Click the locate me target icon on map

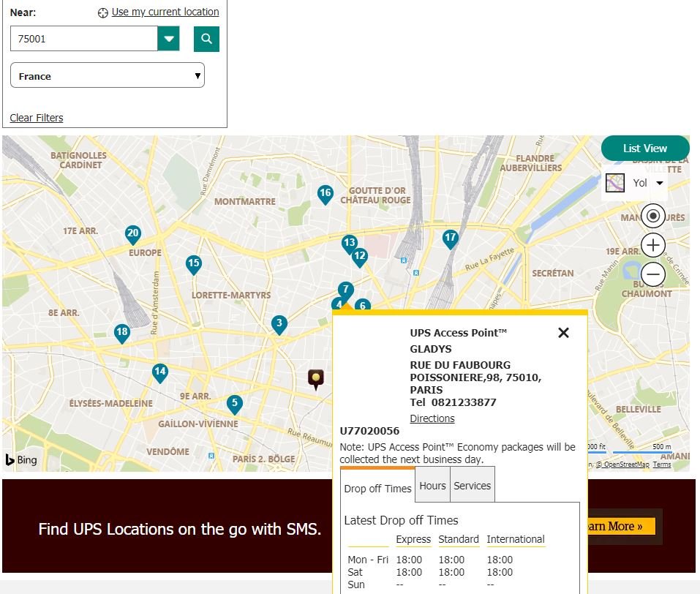[652, 216]
